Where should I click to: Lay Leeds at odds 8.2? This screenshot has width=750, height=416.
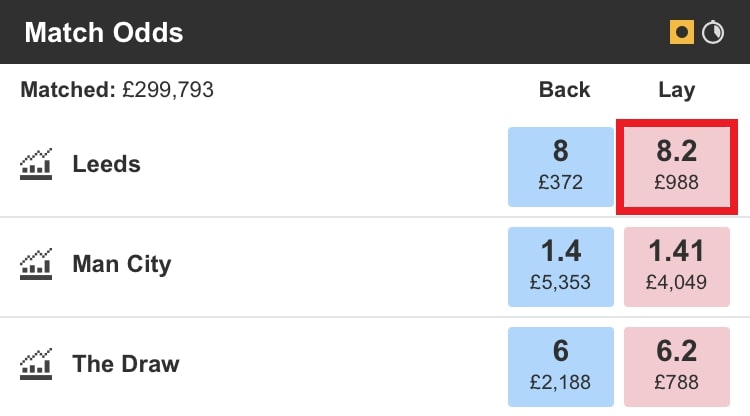point(677,166)
